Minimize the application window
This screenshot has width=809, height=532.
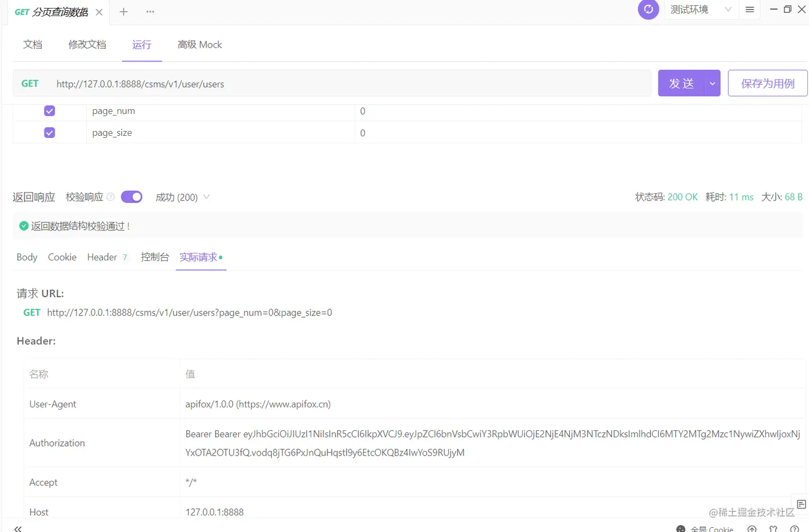point(773,9)
